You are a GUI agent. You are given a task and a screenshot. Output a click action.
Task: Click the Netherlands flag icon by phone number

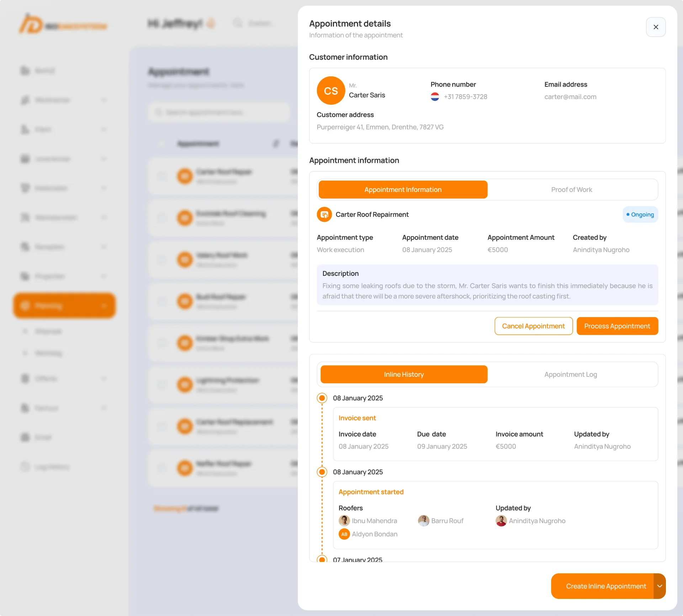tap(435, 97)
